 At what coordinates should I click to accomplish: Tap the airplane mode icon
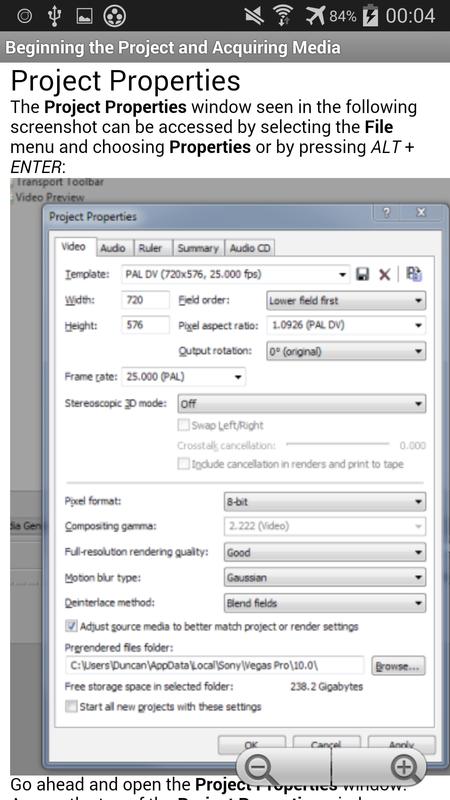click(315, 16)
